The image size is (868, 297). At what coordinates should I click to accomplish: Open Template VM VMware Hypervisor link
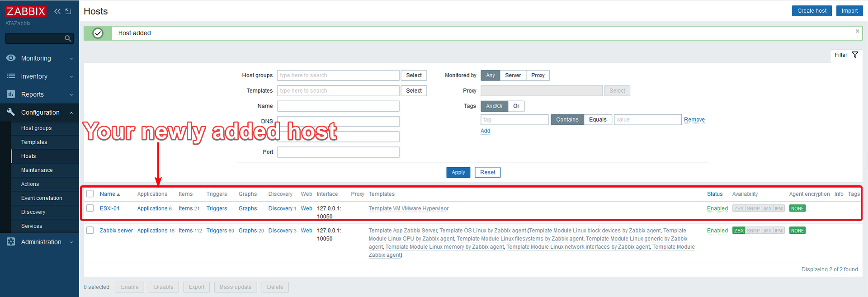[x=409, y=208]
